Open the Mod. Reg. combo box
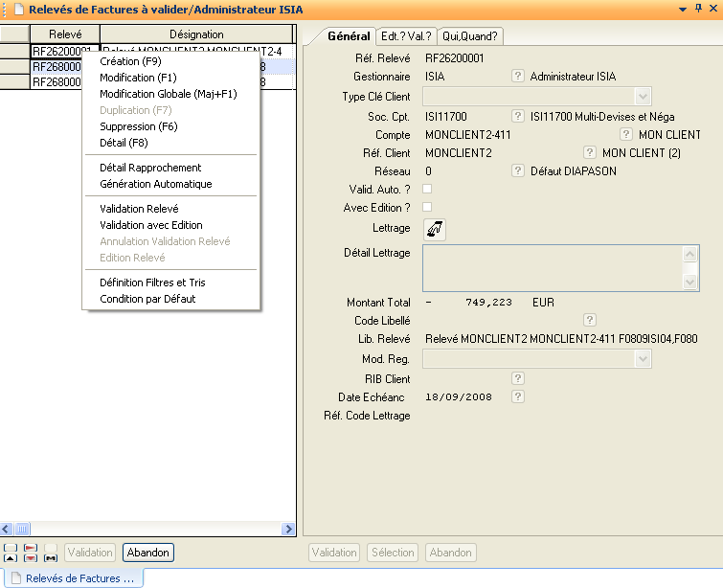The height and width of the screenshot is (588, 723). [643, 358]
